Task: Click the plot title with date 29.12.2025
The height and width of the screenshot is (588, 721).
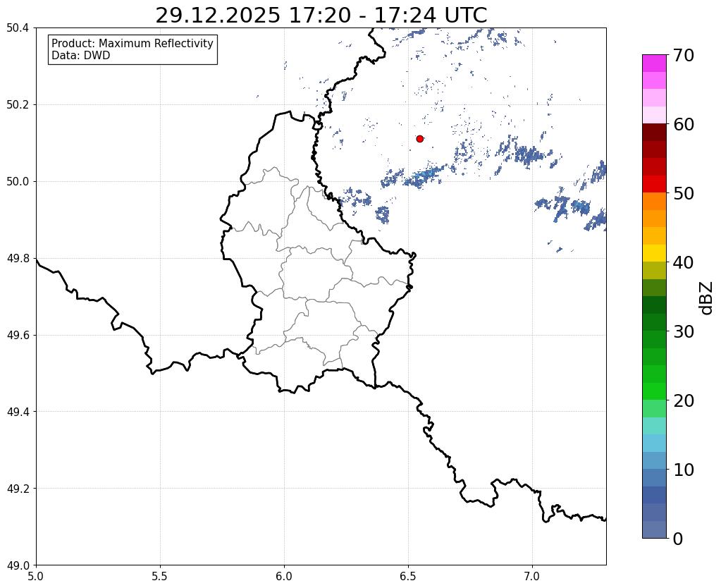Action: (321, 16)
